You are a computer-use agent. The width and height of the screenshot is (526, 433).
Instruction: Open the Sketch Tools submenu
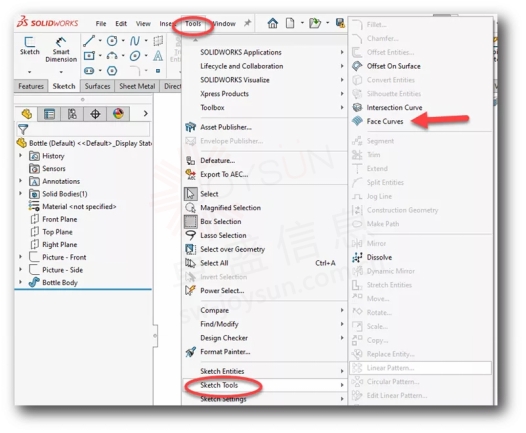pos(265,385)
